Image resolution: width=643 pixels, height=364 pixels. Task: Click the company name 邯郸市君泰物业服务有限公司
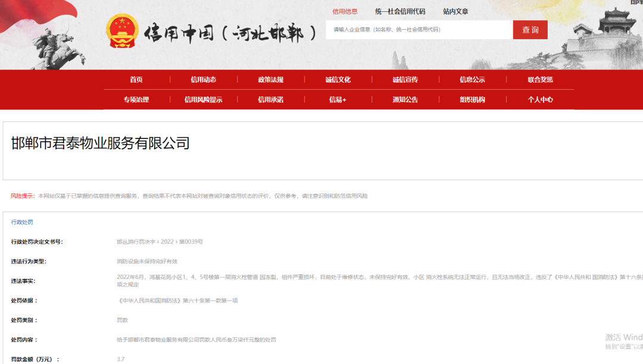point(101,143)
